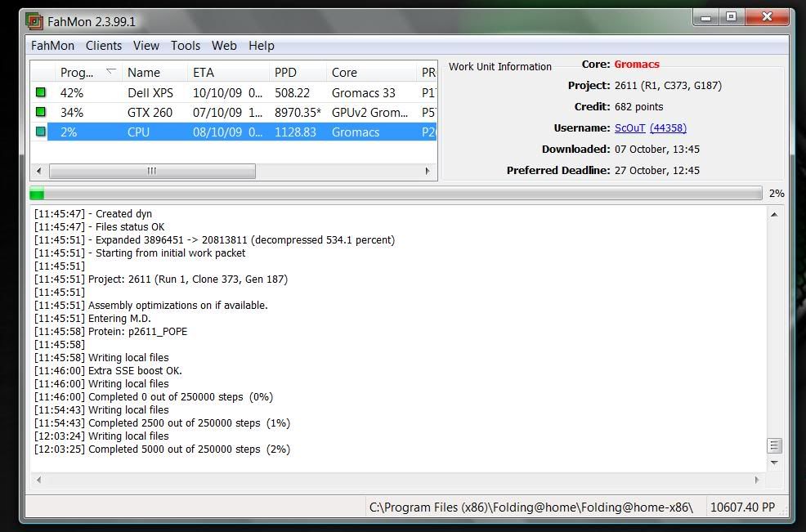Click the 1128.83 PPD value

(x=295, y=132)
